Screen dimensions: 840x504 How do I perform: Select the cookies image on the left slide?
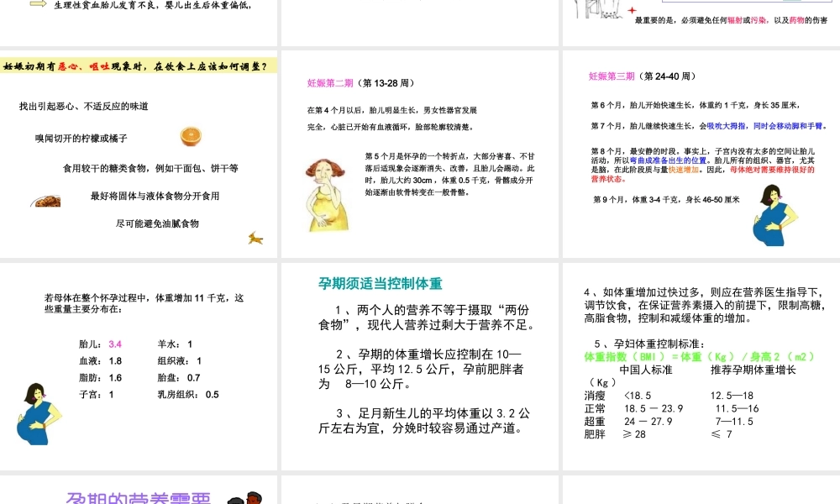click(46, 200)
